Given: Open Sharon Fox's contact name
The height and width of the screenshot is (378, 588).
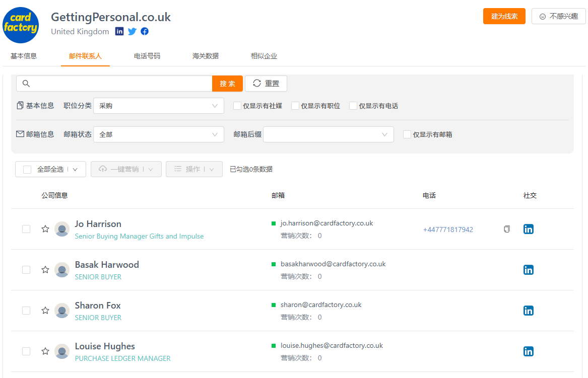Looking at the screenshot, I should [98, 306].
